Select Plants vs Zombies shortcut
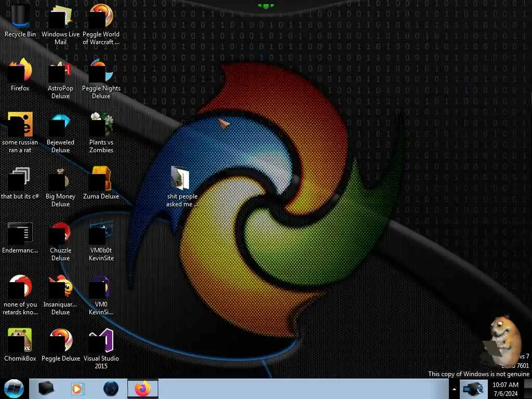532x399 pixels. pyautogui.click(x=101, y=132)
